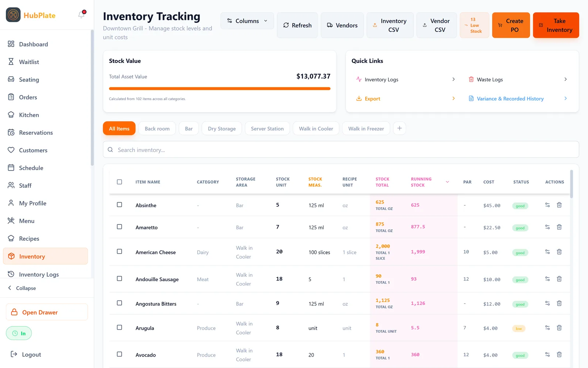
Task: Click the Refresh button
Action: (297, 25)
